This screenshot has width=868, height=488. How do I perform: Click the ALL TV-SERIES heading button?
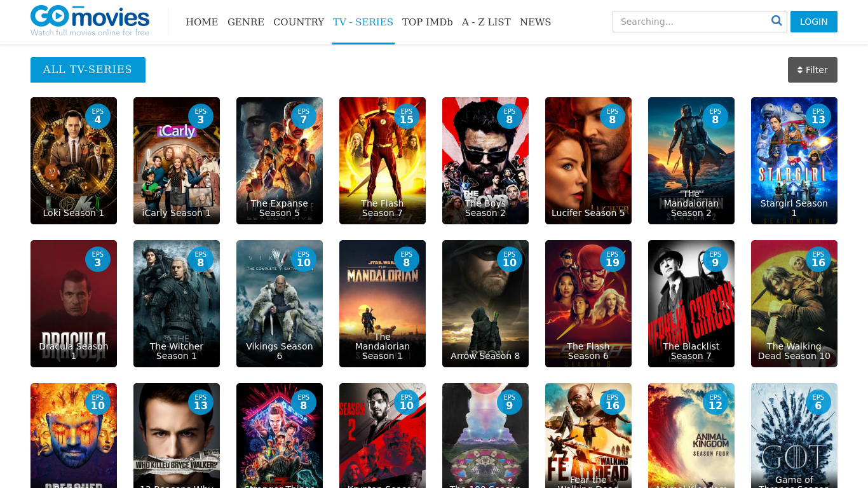(88, 70)
